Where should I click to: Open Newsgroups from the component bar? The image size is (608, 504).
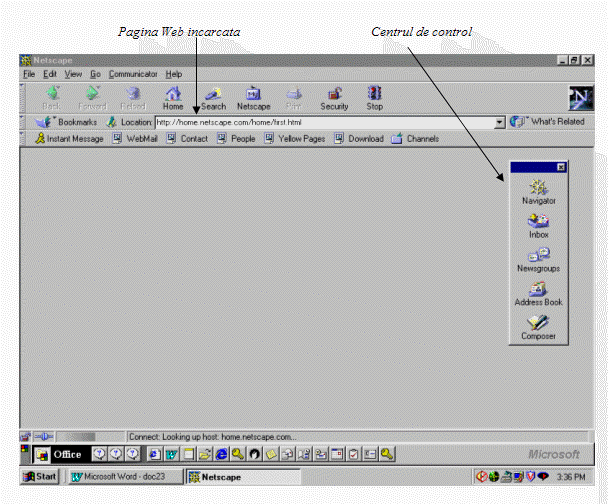(539, 260)
